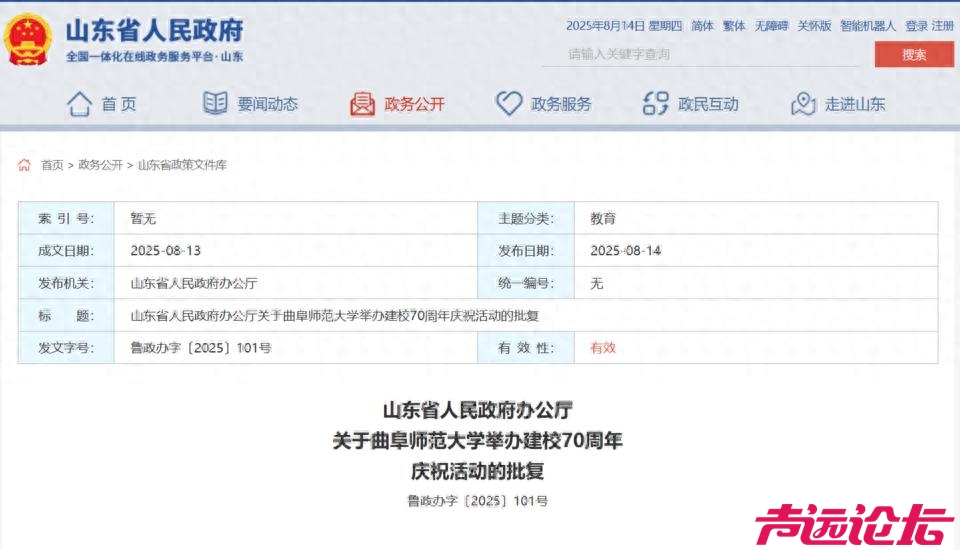This screenshot has height=550, width=960.
Task: Click the 统一编号 value 无
Action: point(597,283)
